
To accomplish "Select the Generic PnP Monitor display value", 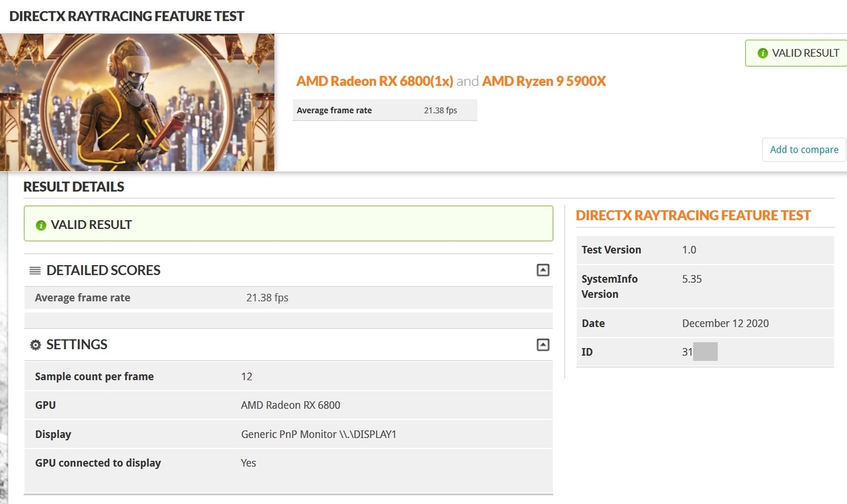I will point(318,435).
